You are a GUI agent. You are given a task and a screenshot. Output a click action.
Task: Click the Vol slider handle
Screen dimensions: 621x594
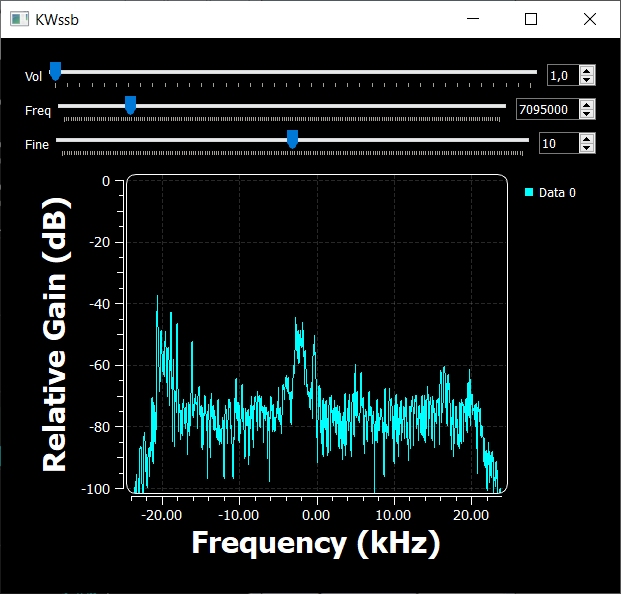point(55,70)
